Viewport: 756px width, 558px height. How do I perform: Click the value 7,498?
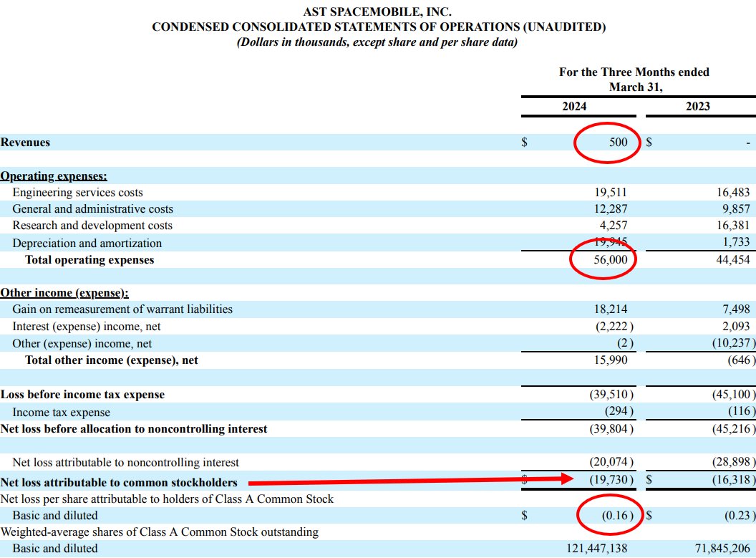pos(736,309)
